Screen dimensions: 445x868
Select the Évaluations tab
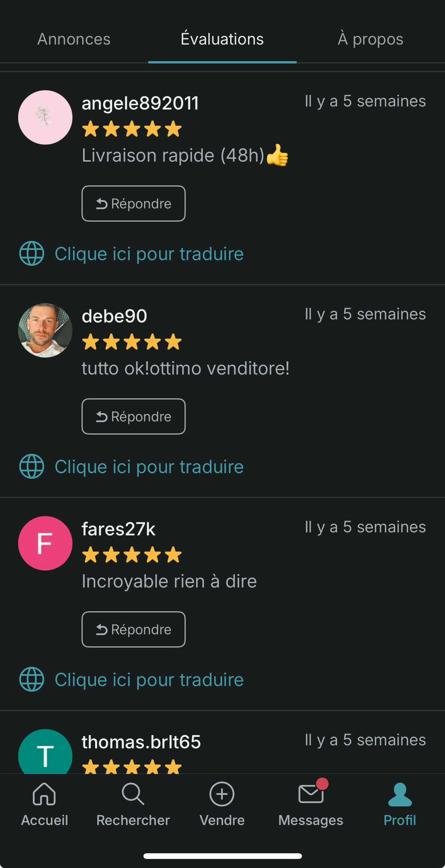tap(222, 39)
